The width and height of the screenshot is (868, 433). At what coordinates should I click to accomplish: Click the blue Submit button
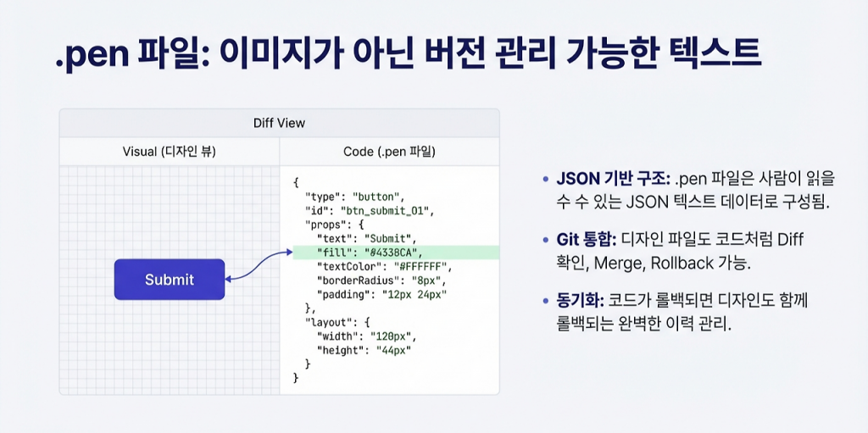(x=170, y=280)
